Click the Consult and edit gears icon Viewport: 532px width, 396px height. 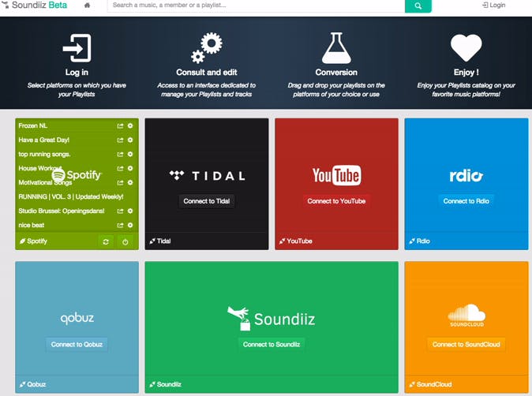point(207,48)
